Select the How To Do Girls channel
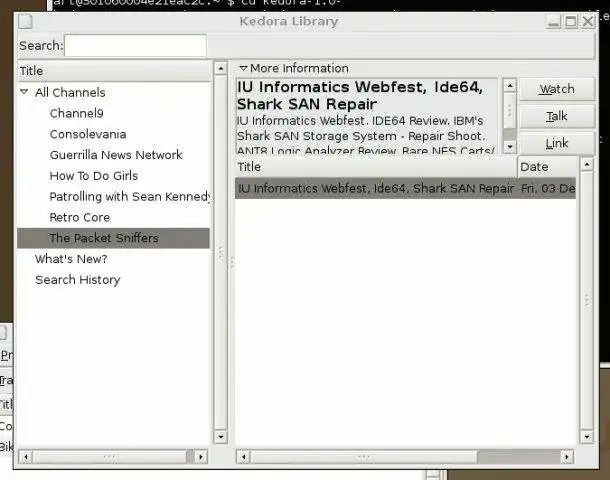The width and height of the screenshot is (610, 480). (94, 176)
